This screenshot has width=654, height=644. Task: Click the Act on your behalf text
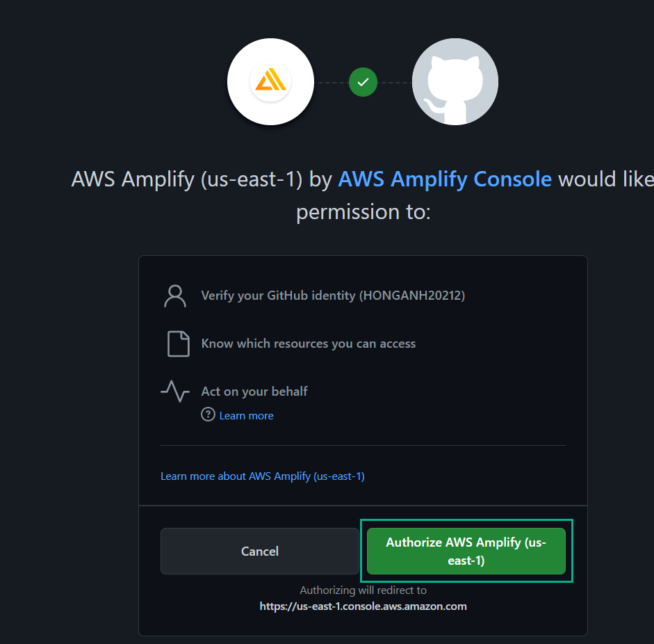[254, 392]
